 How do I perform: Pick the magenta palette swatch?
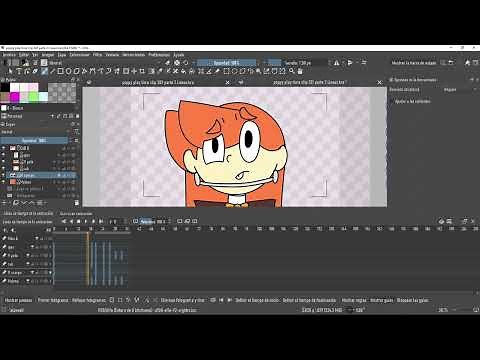point(15,97)
